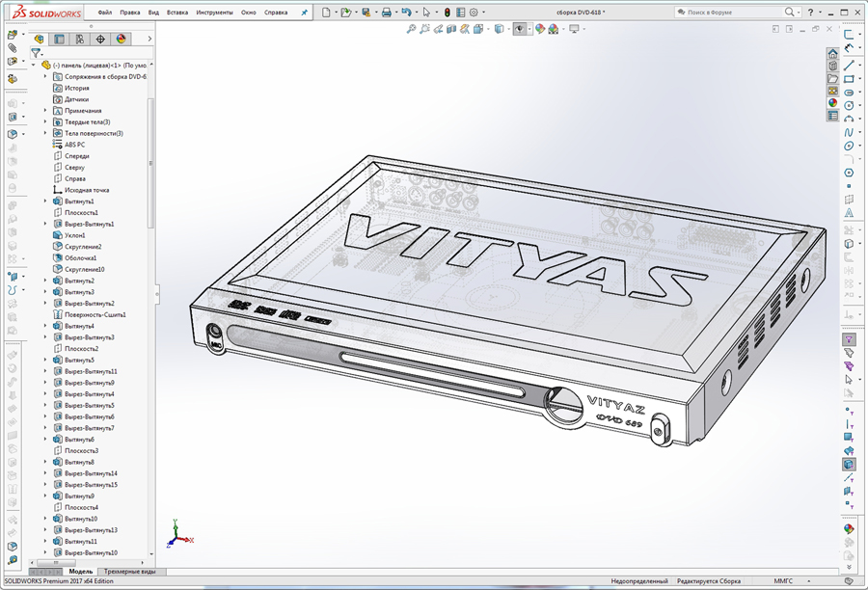The width and height of the screenshot is (868, 590).
Task: Toggle the menu bar pushpin
Action: [302, 13]
